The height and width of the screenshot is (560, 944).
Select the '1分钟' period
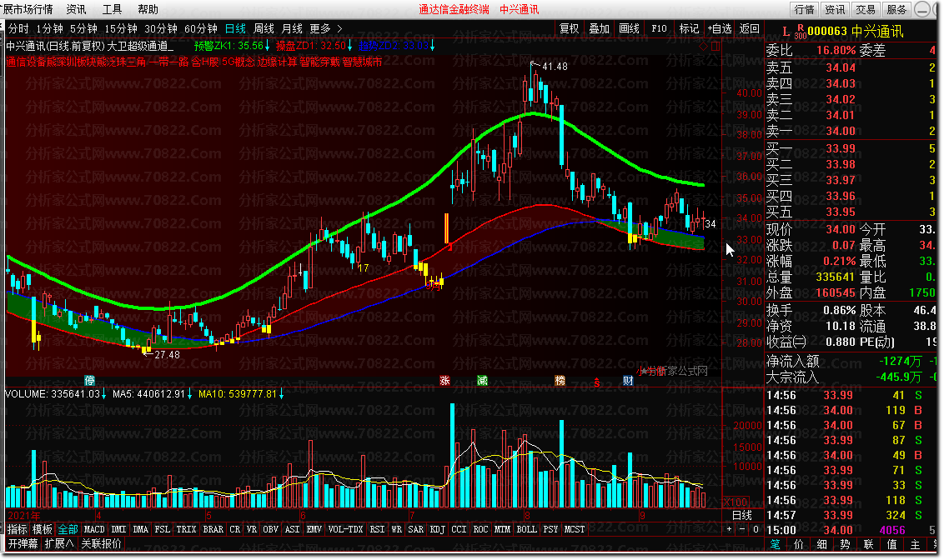(x=49, y=28)
